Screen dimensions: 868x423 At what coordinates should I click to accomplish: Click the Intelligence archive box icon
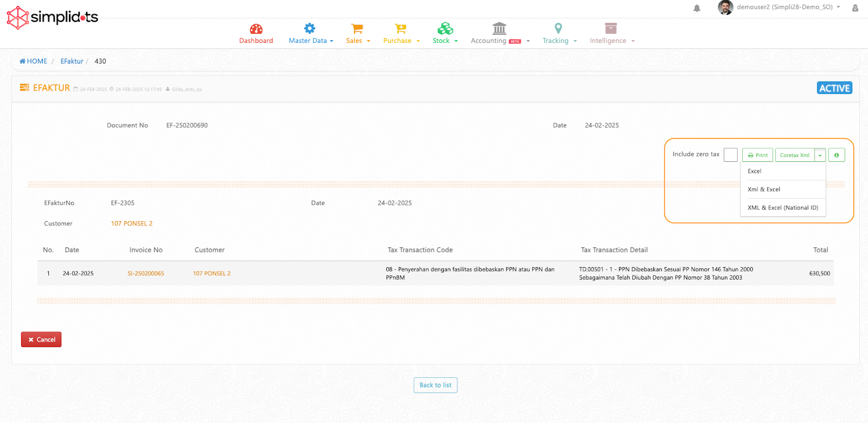pyautogui.click(x=611, y=28)
